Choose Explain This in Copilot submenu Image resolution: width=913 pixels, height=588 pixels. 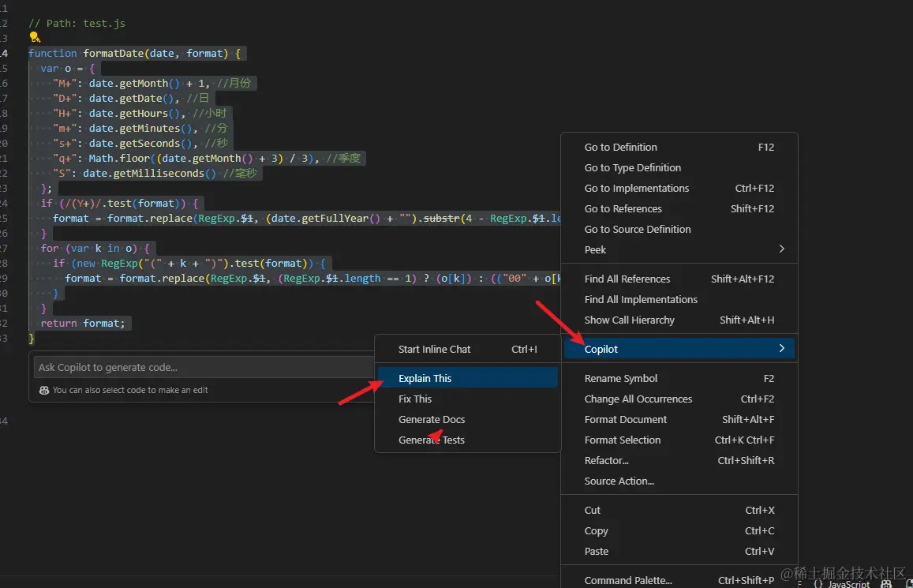click(468, 378)
